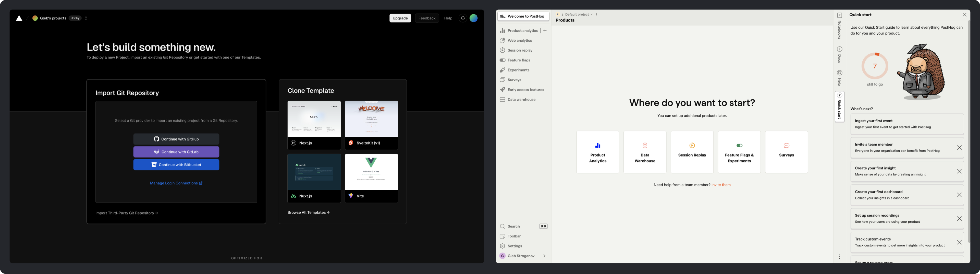Close the Quick start panel

pyautogui.click(x=964, y=15)
